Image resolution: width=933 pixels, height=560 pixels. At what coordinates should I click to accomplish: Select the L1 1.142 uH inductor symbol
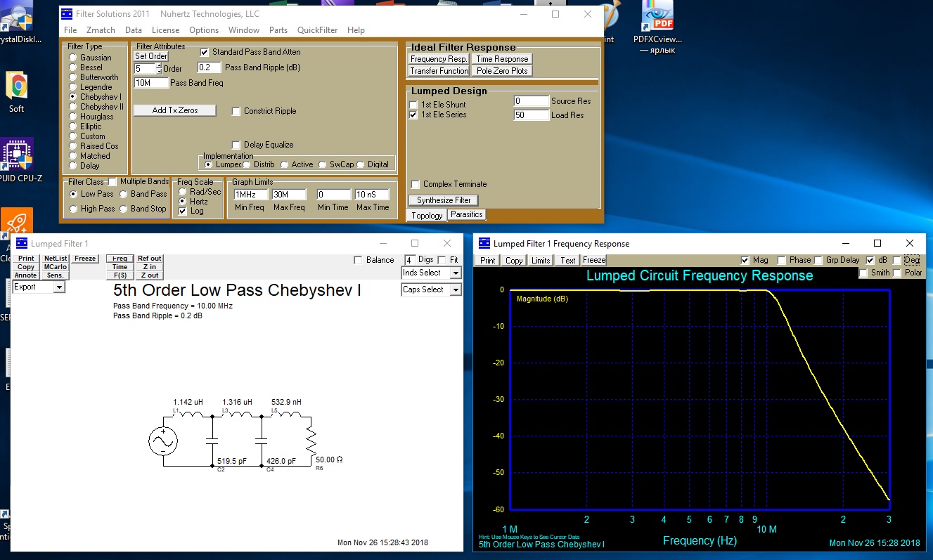[188, 414]
